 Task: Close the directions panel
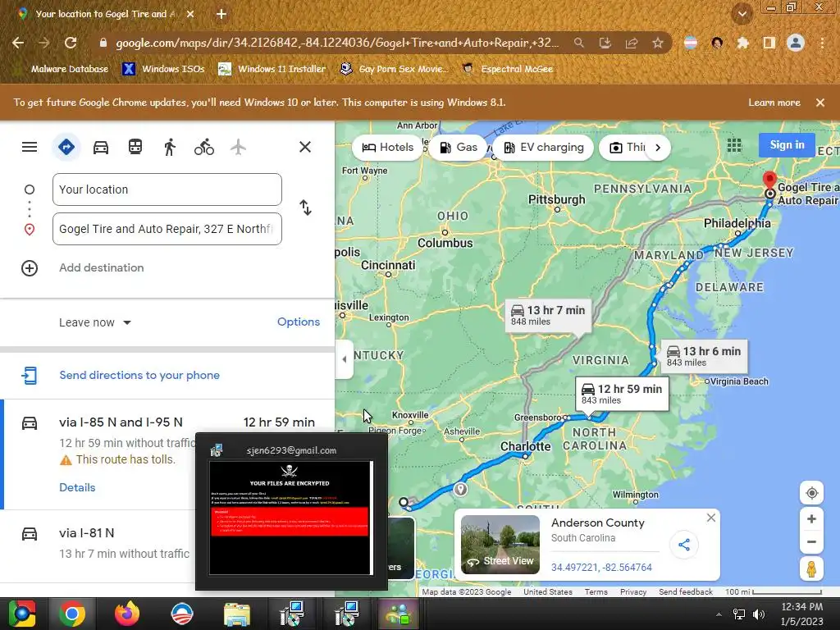(305, 147)
